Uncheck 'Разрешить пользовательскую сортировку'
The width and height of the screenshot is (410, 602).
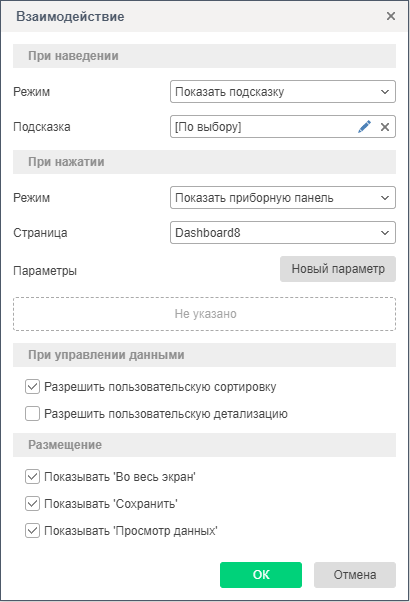(32, 387)
